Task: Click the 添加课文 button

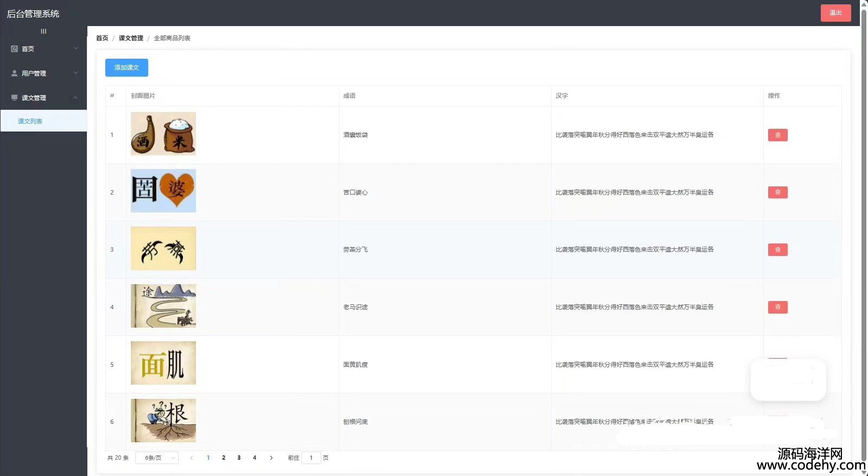Action: [x=126, y=67]
